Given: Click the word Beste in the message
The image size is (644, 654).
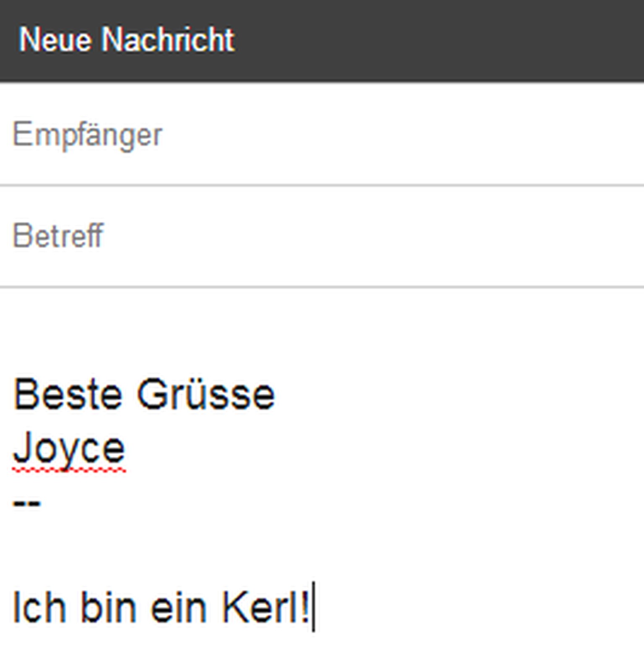Looking at the screenshot, I should (68, 395).
